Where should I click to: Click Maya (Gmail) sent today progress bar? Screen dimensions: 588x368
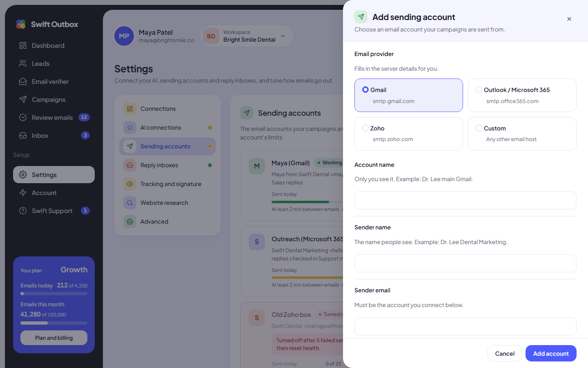pos(307,202)
